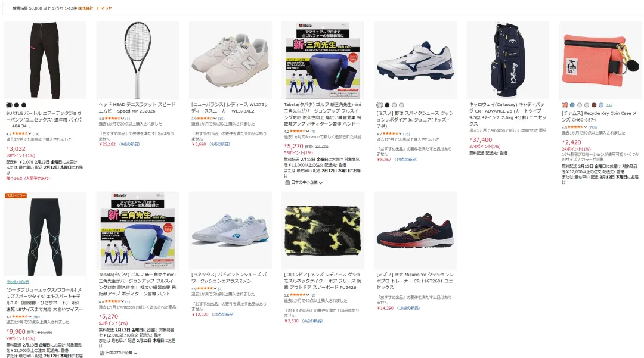Image resolution: width=644 pixels, height=358 pixels.
Task: Open rating popover chevron for HEAD tennis racket
Action: pos(122,119)
